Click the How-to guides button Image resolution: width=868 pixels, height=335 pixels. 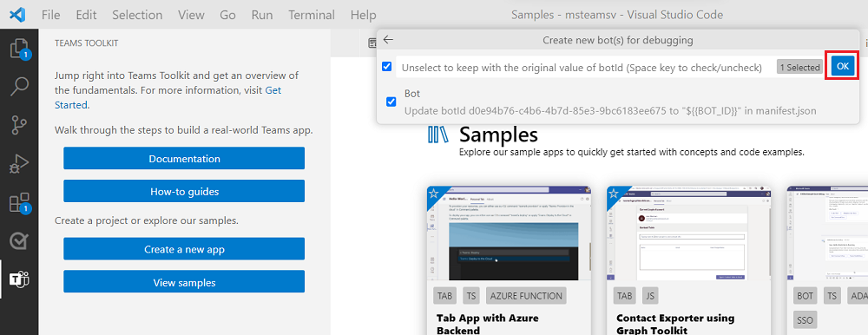184,192
